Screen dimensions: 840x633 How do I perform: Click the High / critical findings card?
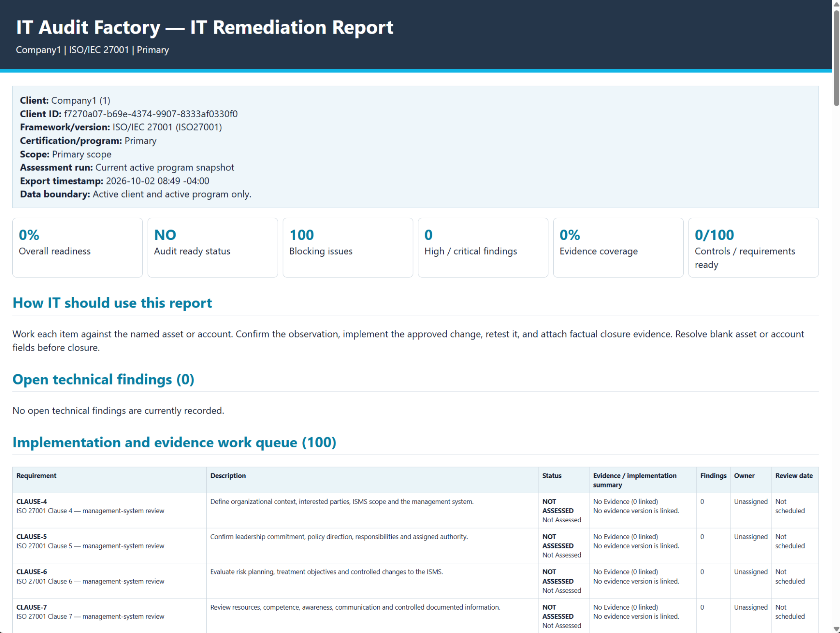click(x=483, y=247)
